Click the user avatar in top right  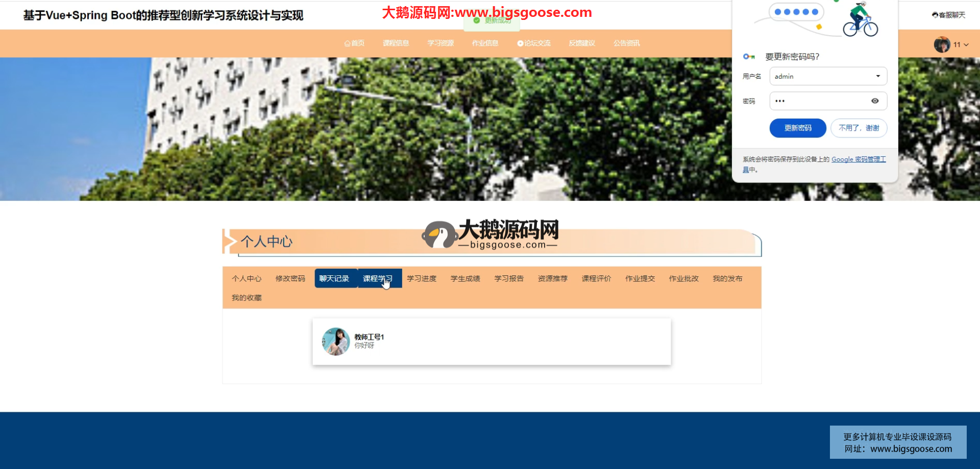point(942,45)
